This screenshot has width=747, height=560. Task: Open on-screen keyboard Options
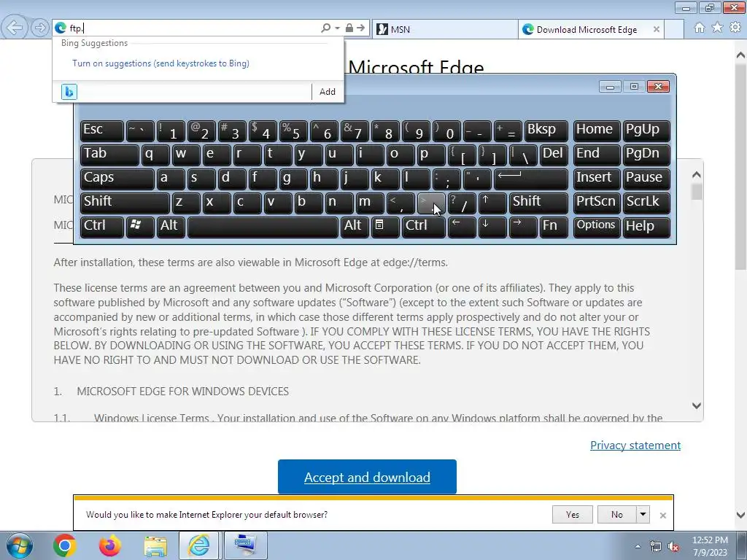click(597, 227)
